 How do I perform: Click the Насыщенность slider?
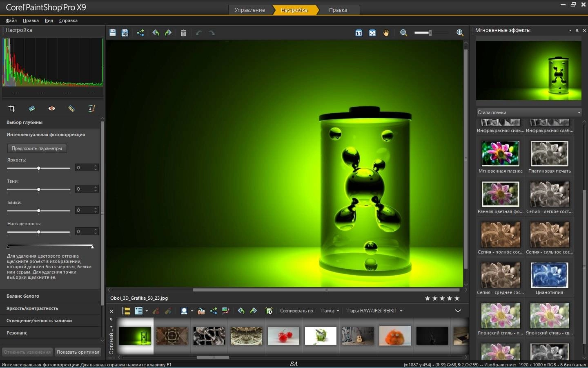(38, 232)
